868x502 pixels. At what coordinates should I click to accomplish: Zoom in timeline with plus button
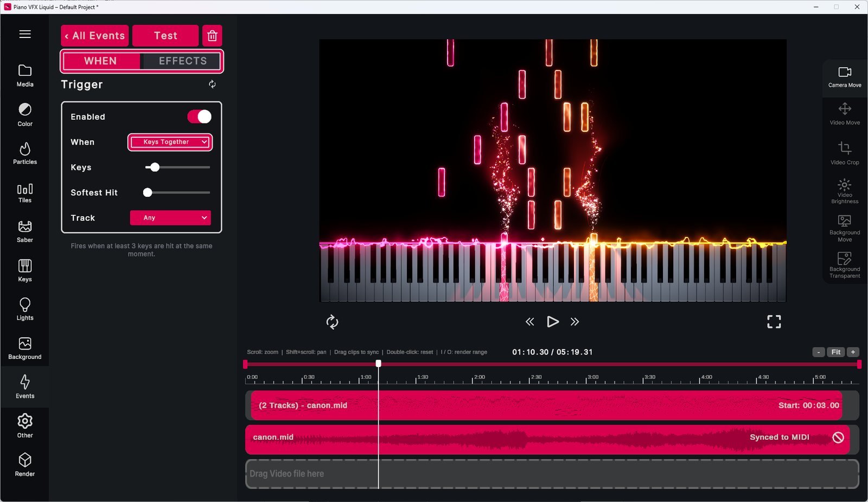coord(853,352)
